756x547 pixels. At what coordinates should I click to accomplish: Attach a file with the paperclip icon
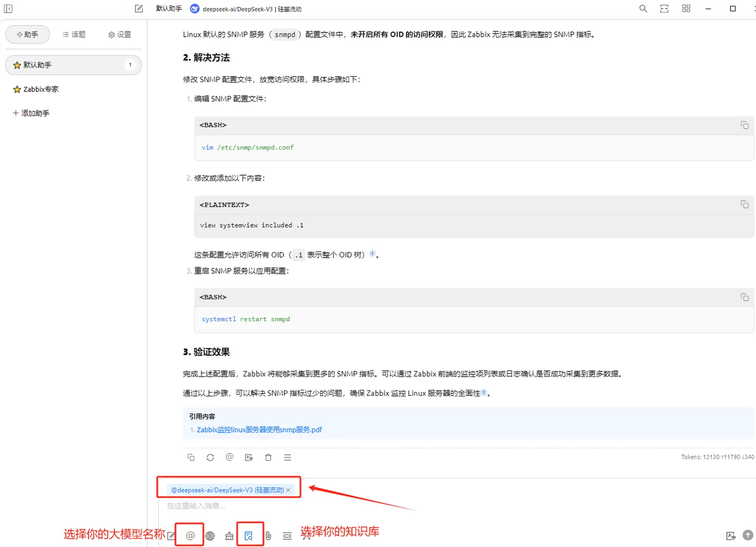tap(268, 536)
